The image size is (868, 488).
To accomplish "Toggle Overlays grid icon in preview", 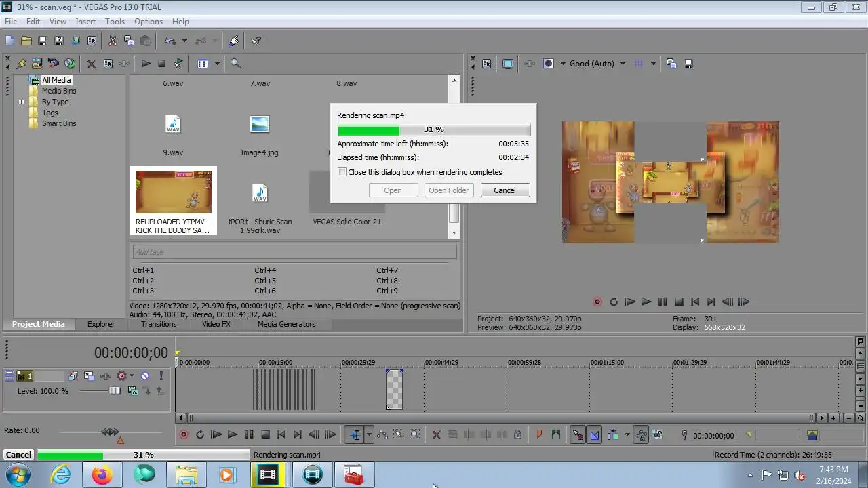I will [638, 64].
